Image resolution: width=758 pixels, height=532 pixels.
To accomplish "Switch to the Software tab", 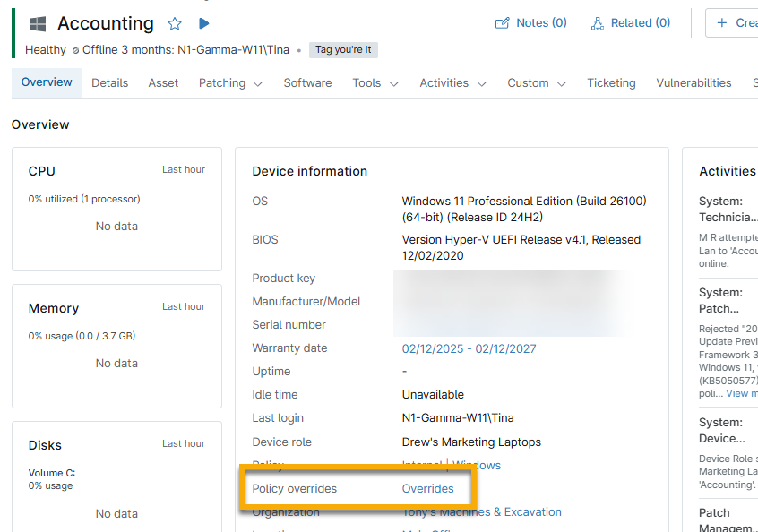I will pyautogui.click(x=307, y=82).
